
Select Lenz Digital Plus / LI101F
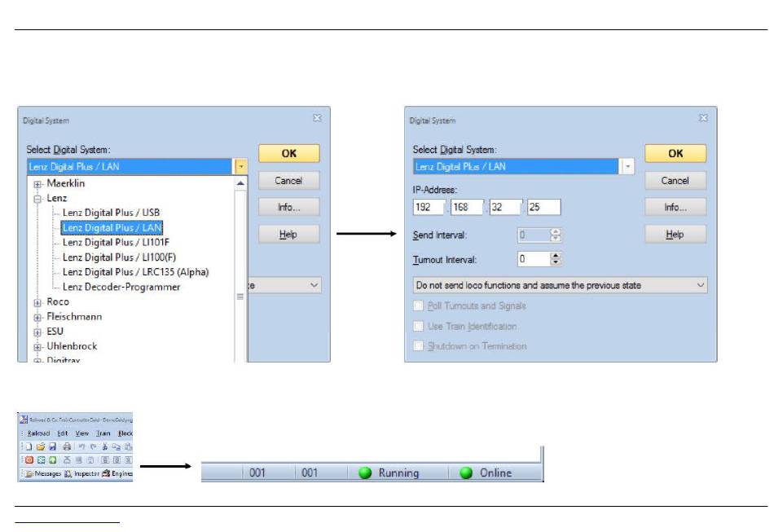[116, 242]
